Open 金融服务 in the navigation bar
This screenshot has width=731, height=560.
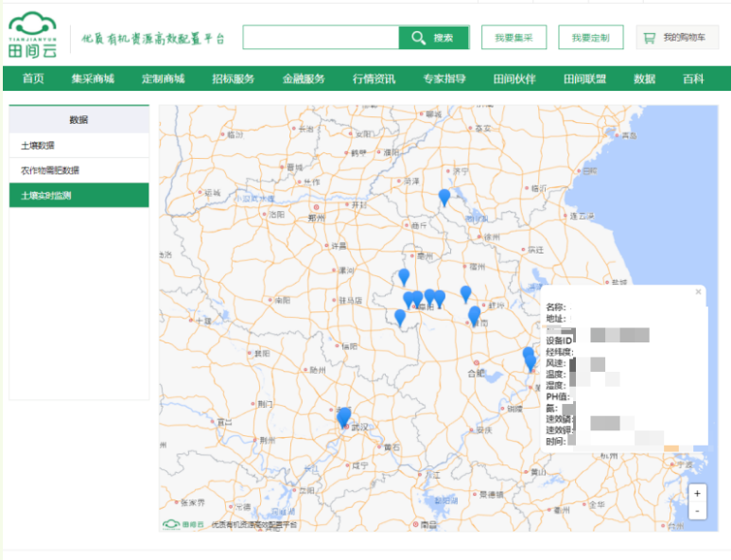(x=304, y=79)
